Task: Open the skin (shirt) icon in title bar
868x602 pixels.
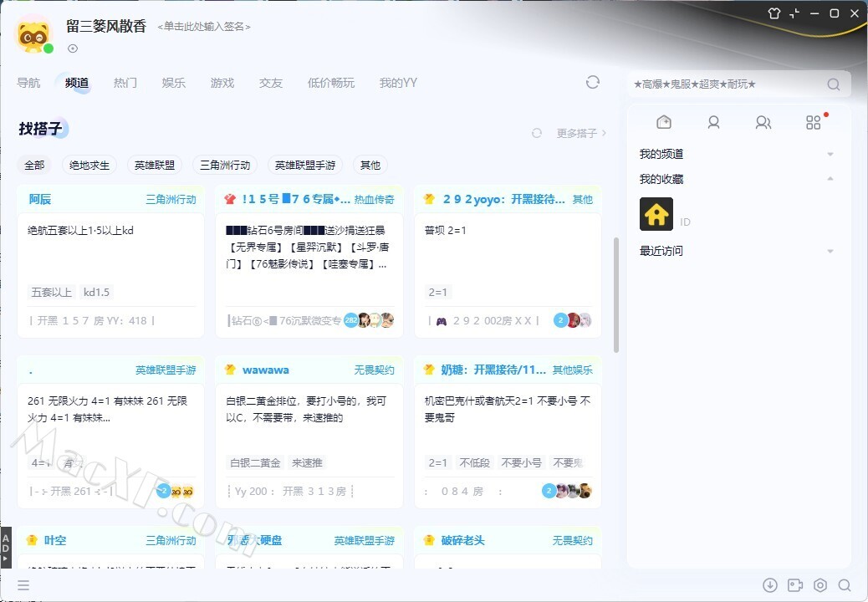Action: [x=774, y=13]
